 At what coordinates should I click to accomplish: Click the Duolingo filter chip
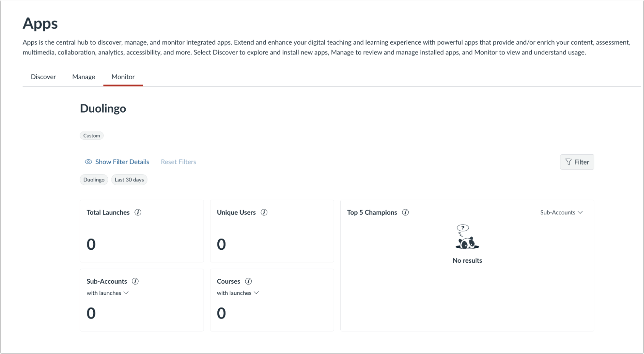pyautogui.click(x=94, y=179)
